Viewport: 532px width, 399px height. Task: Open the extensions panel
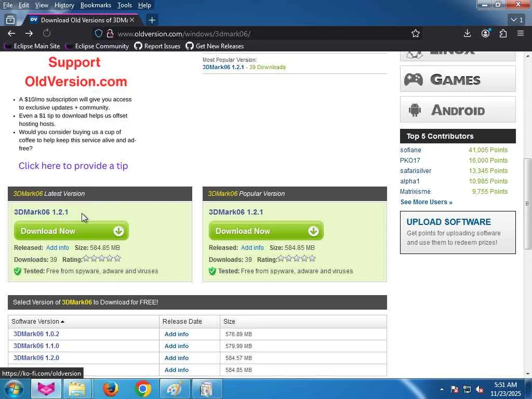tap(503, 33)
